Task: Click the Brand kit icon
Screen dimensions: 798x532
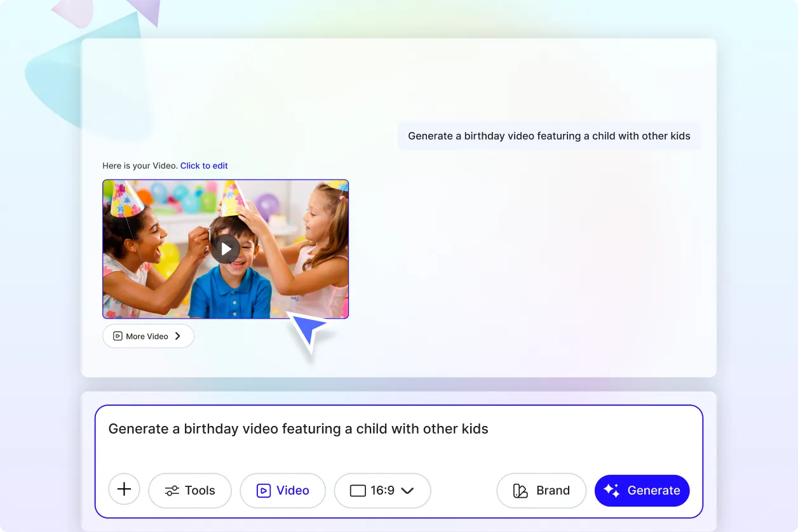Action: point(519,490)
